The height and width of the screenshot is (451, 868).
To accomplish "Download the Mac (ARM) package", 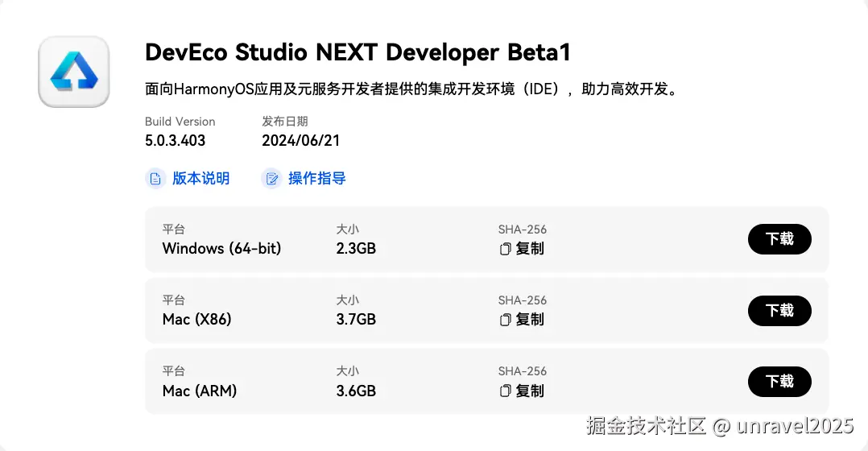I will pyautogui.click(x=779, y=381).
